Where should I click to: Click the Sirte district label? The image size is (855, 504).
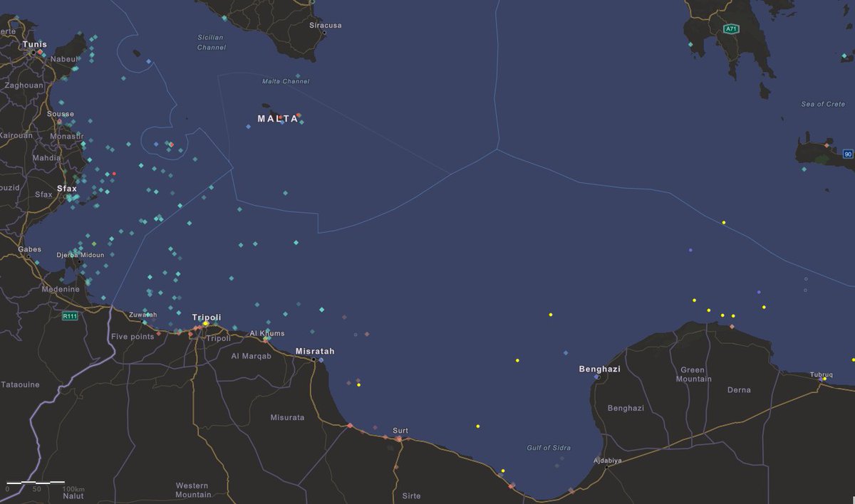[x=411, y=495]
